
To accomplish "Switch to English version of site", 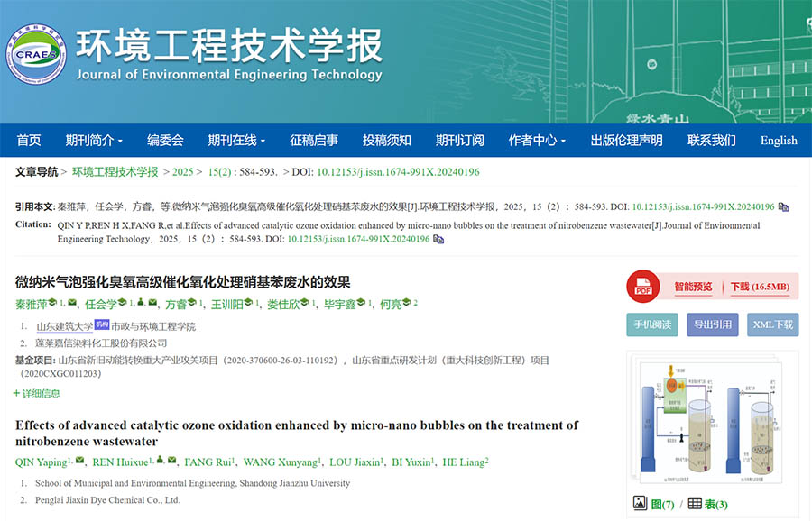I will point(778,141).
